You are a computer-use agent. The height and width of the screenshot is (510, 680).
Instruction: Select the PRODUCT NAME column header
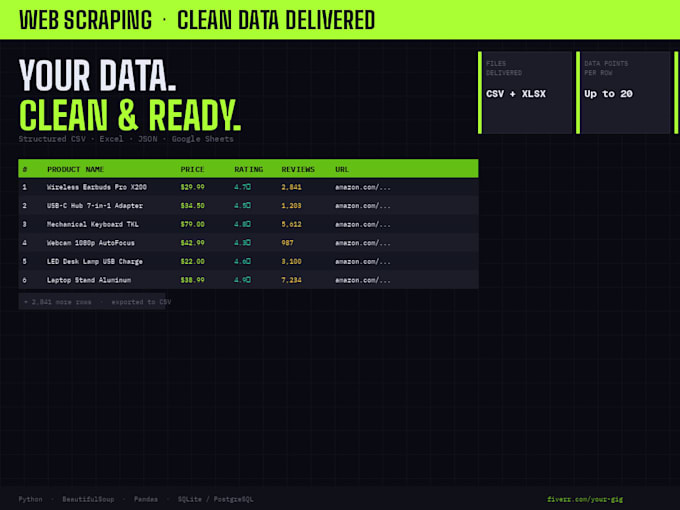(x=75, y=169)
